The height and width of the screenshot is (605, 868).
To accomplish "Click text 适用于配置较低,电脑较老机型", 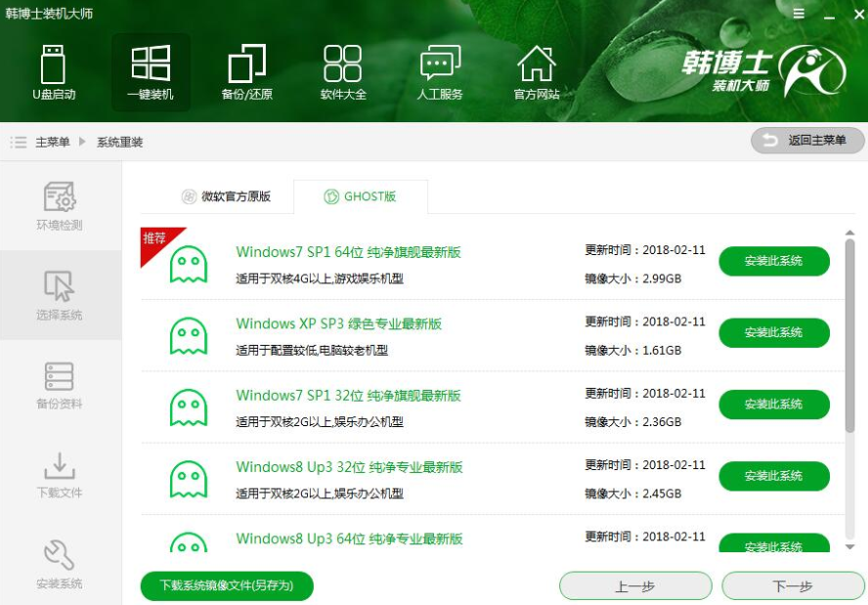I will 312,350.
